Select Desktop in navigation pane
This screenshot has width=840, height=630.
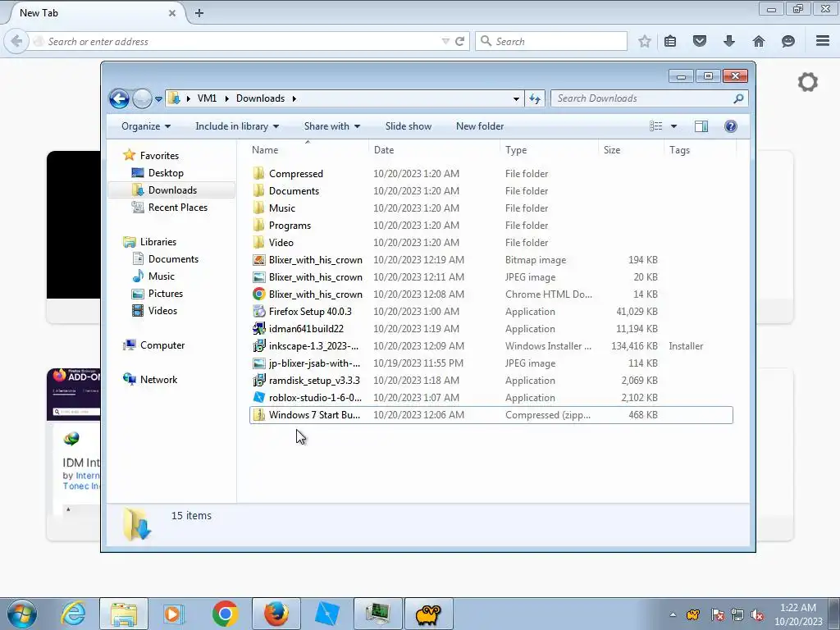[166, 173]
